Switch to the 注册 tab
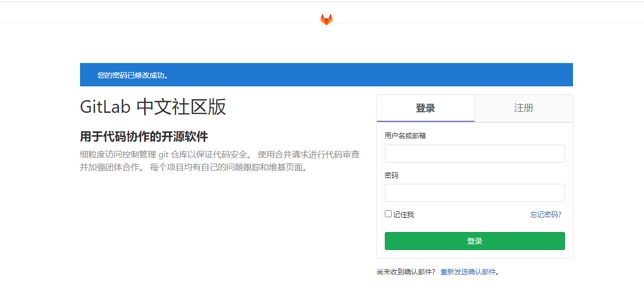 pos(524,108)
